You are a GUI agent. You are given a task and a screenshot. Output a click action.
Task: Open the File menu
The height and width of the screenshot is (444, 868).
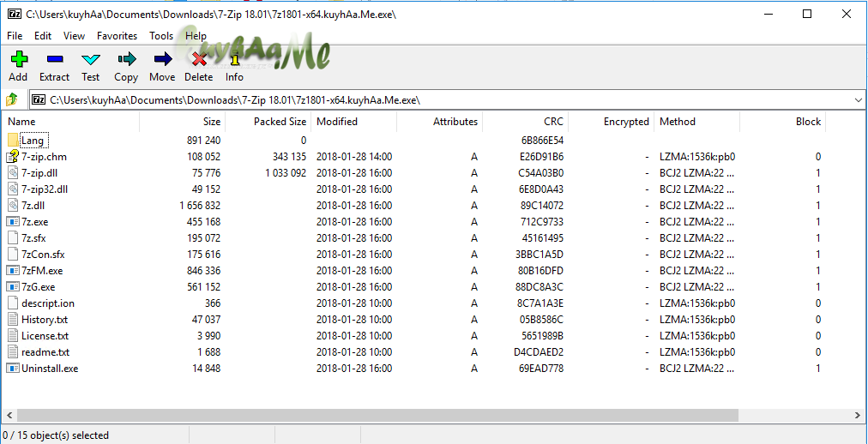(x=15, y=36)
